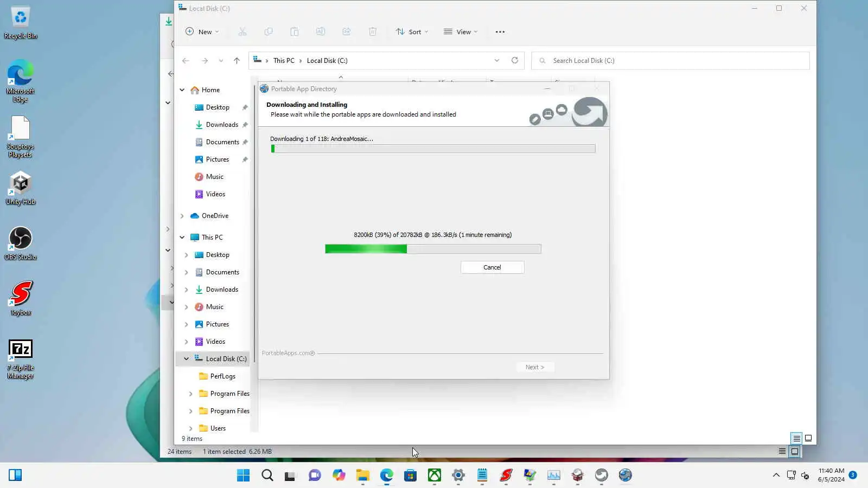The height and width of the screenshot is (488, 868).
Task: Select the 7-Zip File Manager desktop shortcut
Action: pos(21,359)
